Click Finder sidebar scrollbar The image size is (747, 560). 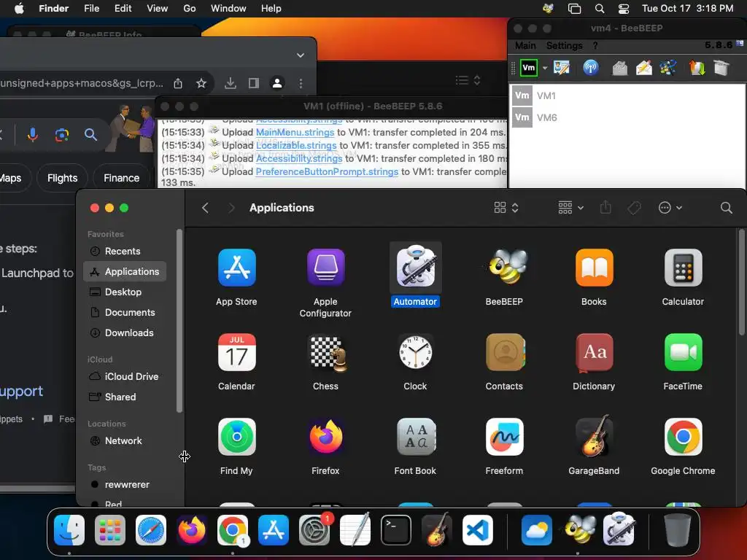[x=179, y=321]
